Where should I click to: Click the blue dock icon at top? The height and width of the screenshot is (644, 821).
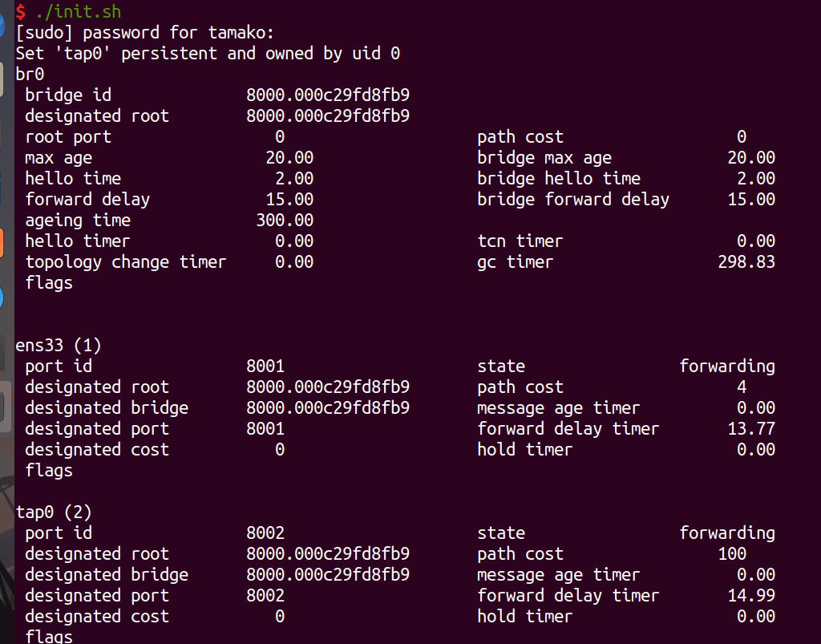2,24
